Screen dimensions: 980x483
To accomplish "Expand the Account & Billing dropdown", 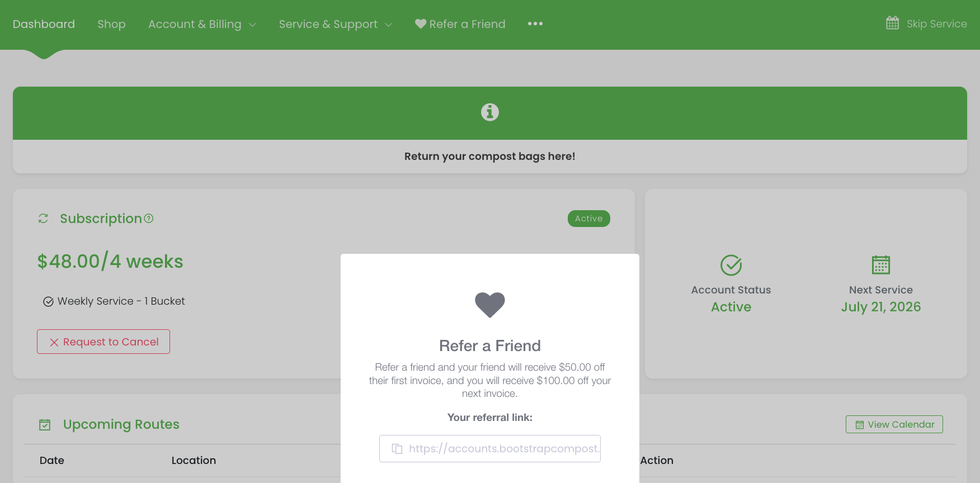I will click(202, 24).
